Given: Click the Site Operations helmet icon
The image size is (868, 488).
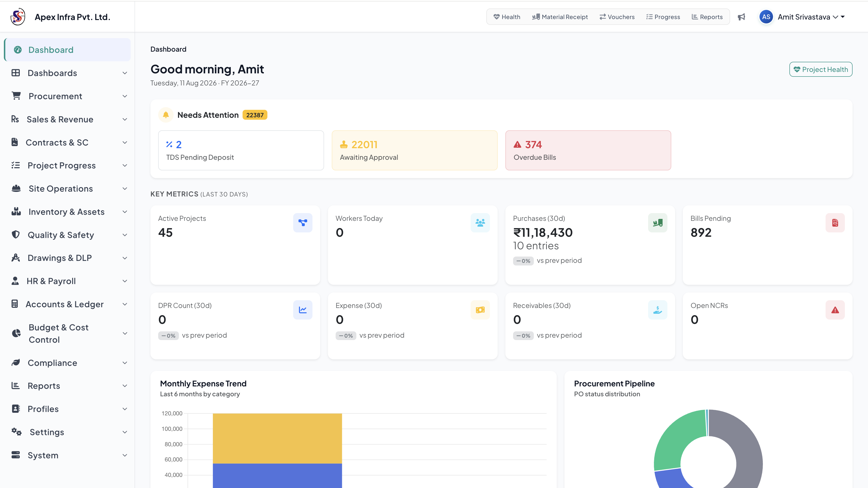Looking at the screenshot, I should tap(16, 188).
